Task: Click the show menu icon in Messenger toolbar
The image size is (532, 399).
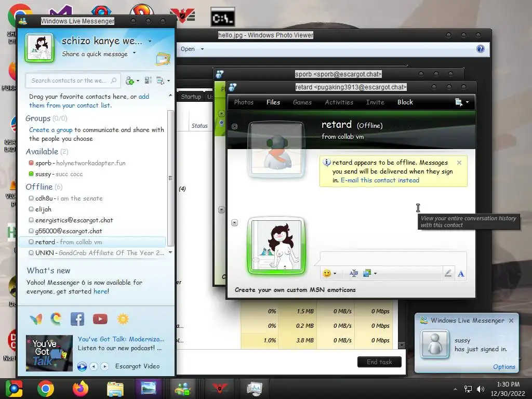Action: (x=161, y=81)
